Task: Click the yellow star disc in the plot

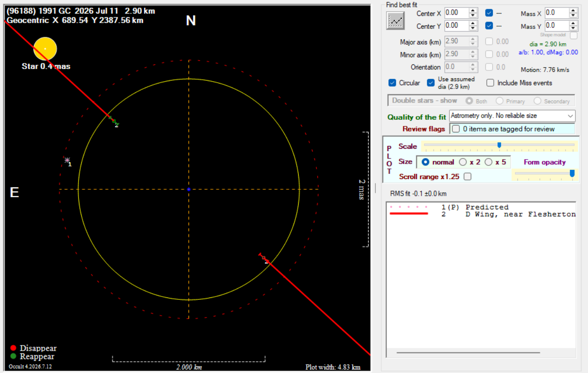Action: [45, 49]
